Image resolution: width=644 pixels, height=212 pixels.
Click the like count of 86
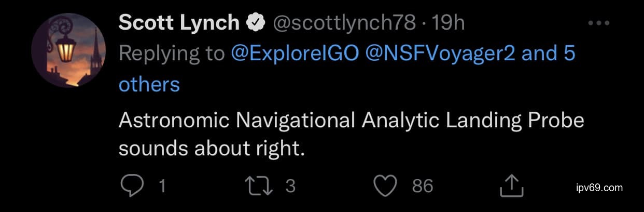coord(422,186)
